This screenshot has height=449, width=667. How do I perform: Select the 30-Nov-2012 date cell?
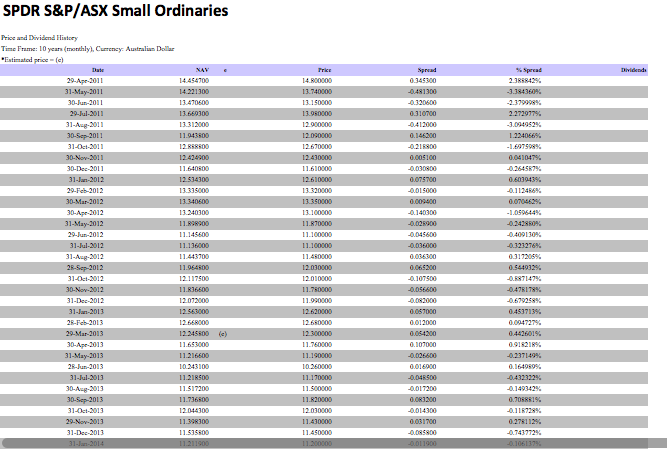[x=84, y=290]
